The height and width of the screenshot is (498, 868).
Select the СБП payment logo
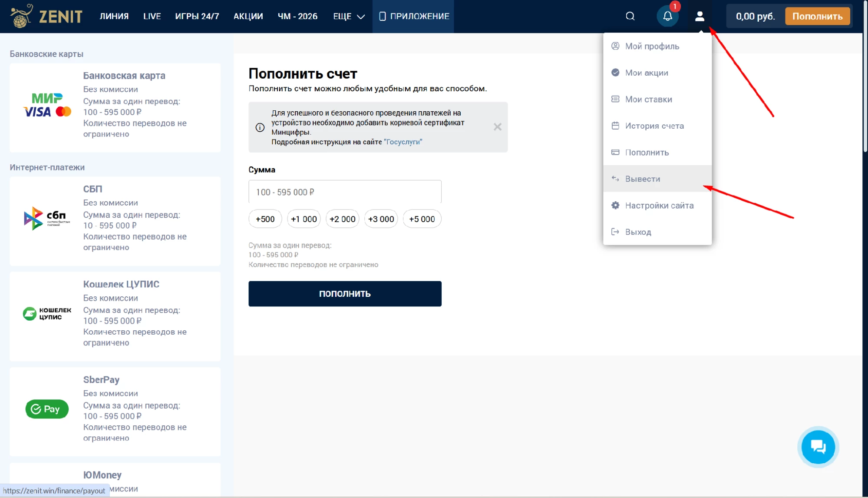[47, 218]
